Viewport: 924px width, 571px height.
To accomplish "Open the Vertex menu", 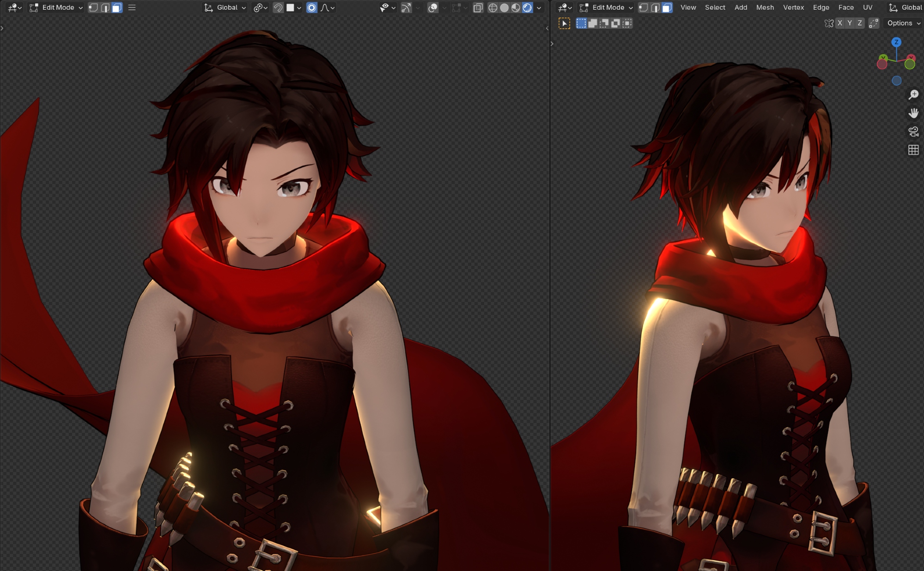I will (793, 7).
